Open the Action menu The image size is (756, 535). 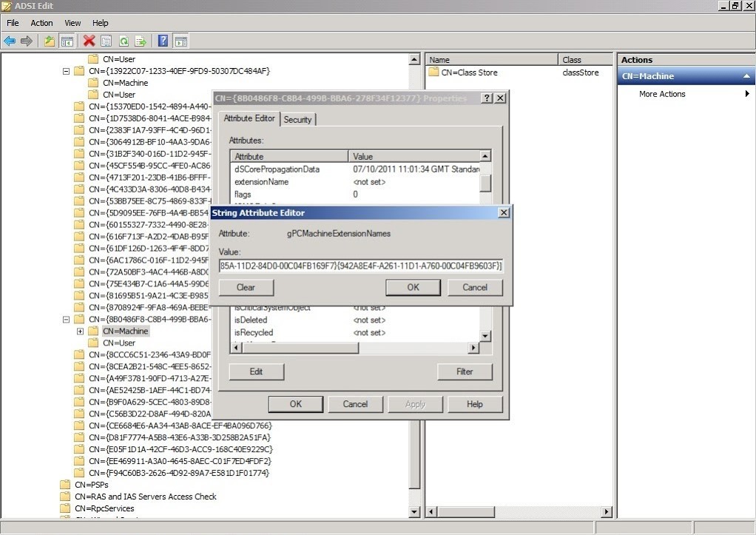41,23
